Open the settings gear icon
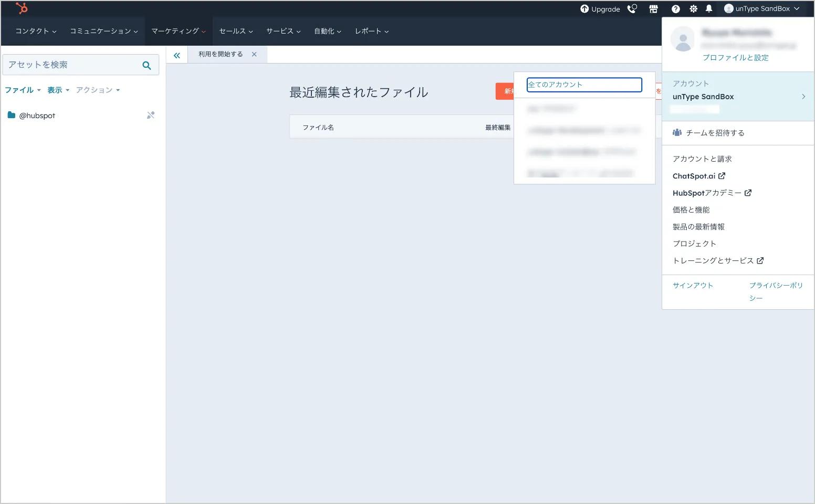815x504 pixels. (x=693, y=9)
